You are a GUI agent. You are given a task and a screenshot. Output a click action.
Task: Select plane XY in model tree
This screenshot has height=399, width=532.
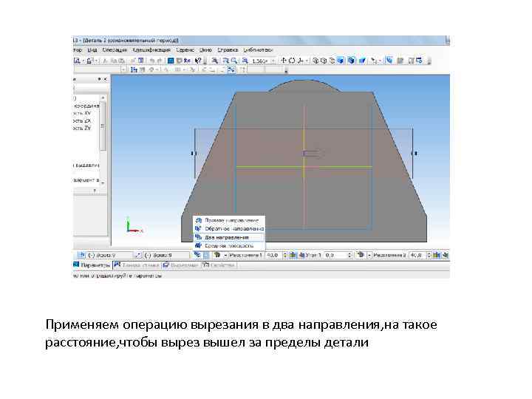(x=83, y=113)
